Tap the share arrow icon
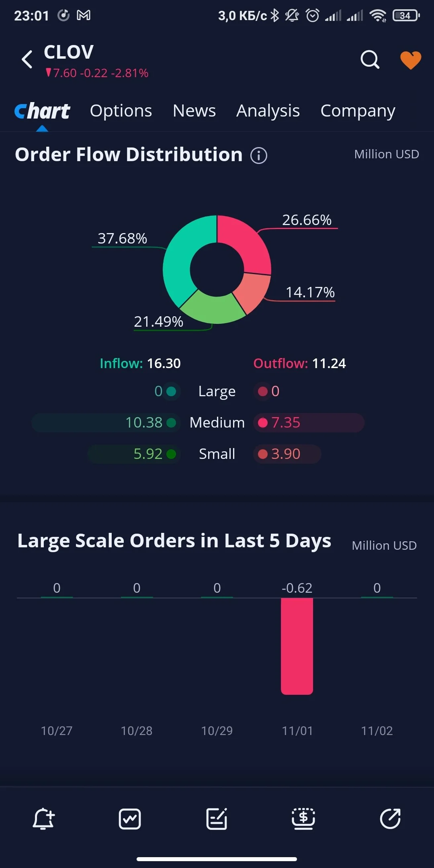The height and width of the screenshot is (868, 434). click(x=390, y=819)
